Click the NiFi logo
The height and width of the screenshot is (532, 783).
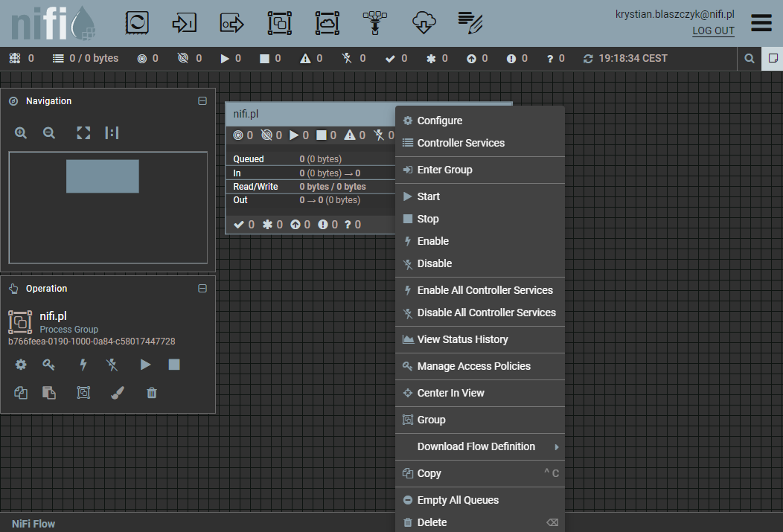coord(53,24)
